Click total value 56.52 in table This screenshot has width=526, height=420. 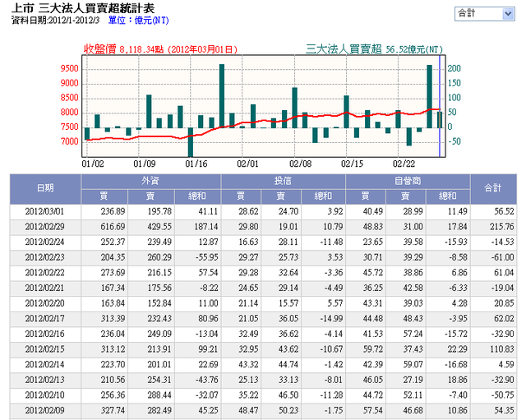pyautogui.click(x=504, y=212)
